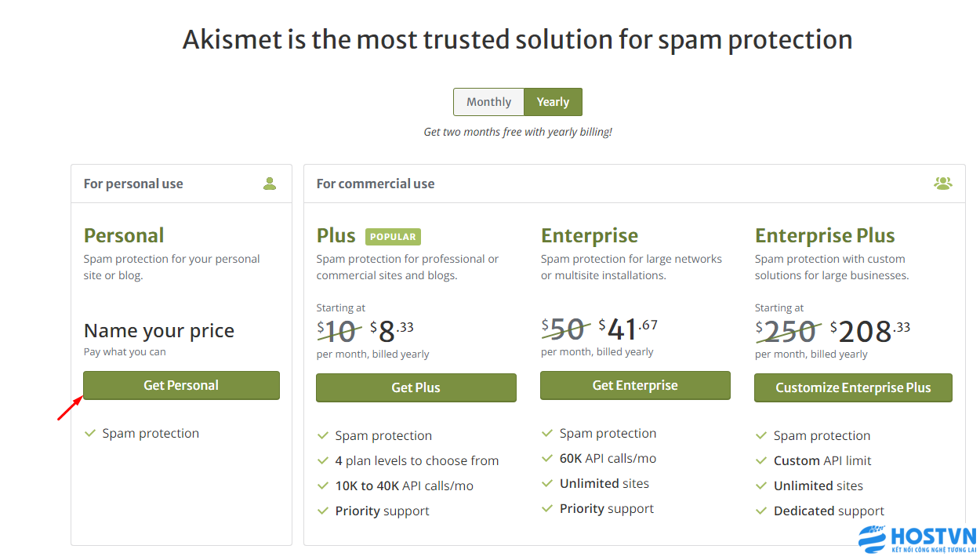Click the Akismet most trusted solution headline
Viewport: 980px width, 560px height.
point(517,39)
